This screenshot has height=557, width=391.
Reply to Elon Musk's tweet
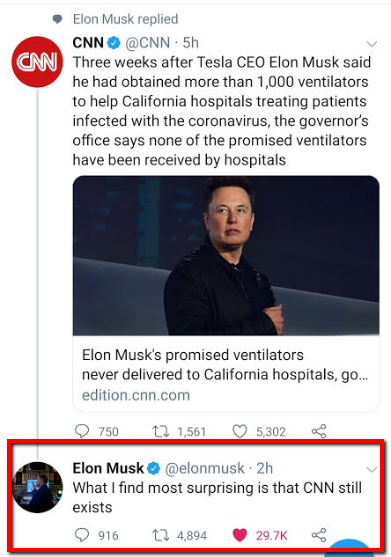tap(82, 535)
